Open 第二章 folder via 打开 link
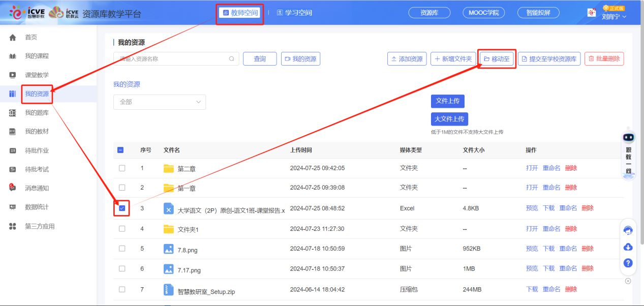 pos(532,167)
